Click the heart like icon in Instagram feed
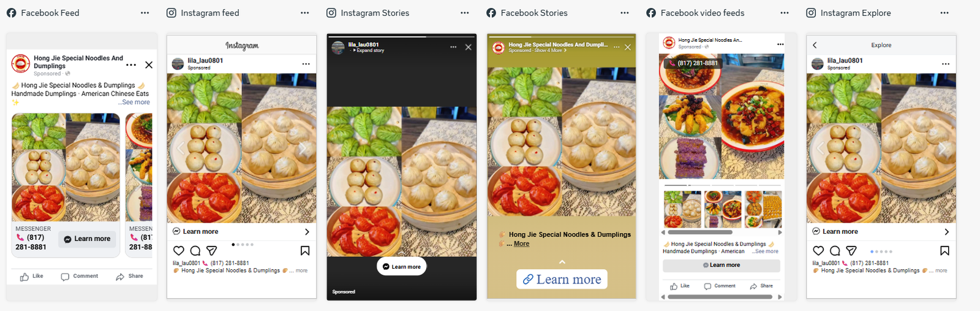The width and height of the screenshot is (980, 311). [x=179, y=250]
